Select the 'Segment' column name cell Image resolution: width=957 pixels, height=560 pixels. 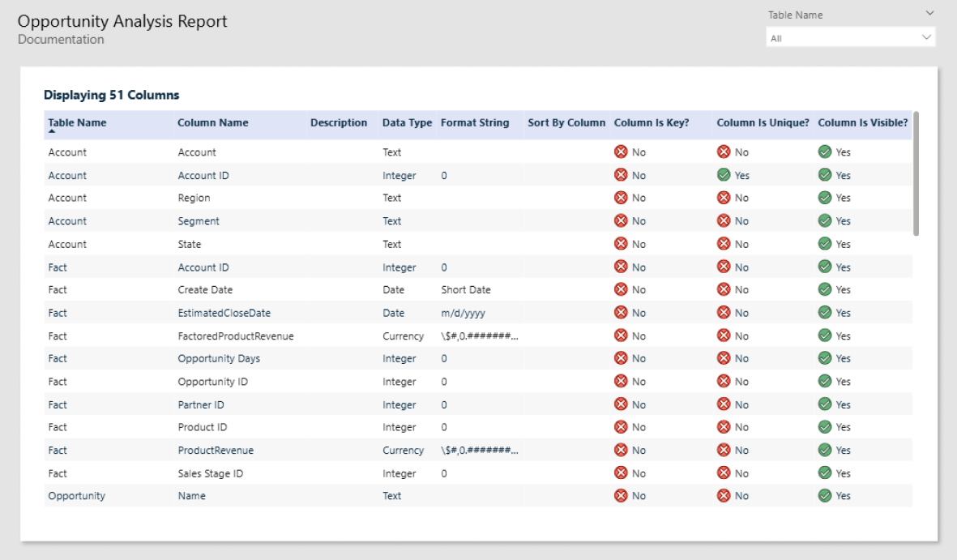(x=199, y=221)
